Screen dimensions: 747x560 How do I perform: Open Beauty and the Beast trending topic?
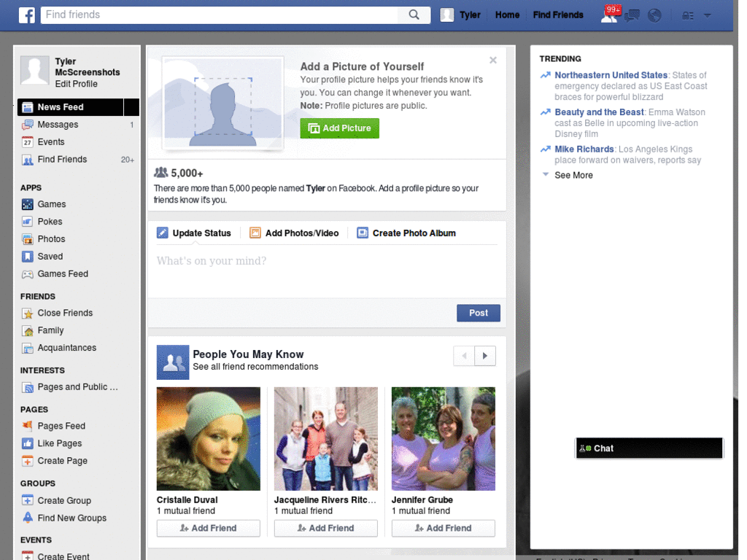click(x=599, y=112)
